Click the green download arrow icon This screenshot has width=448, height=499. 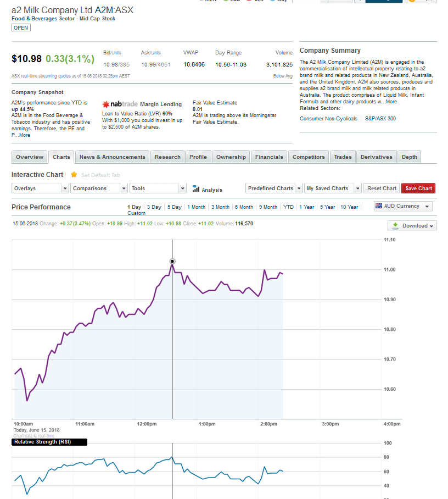coord(395,226)
